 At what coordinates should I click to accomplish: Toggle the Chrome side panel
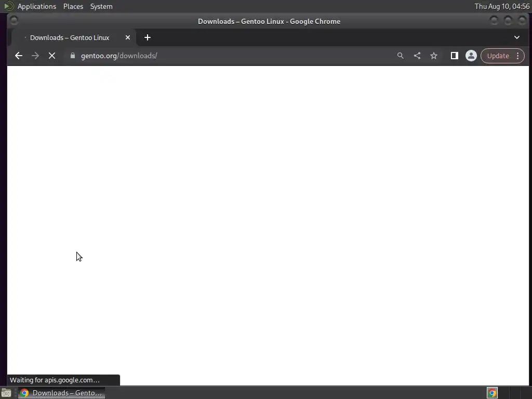(454, 56)
